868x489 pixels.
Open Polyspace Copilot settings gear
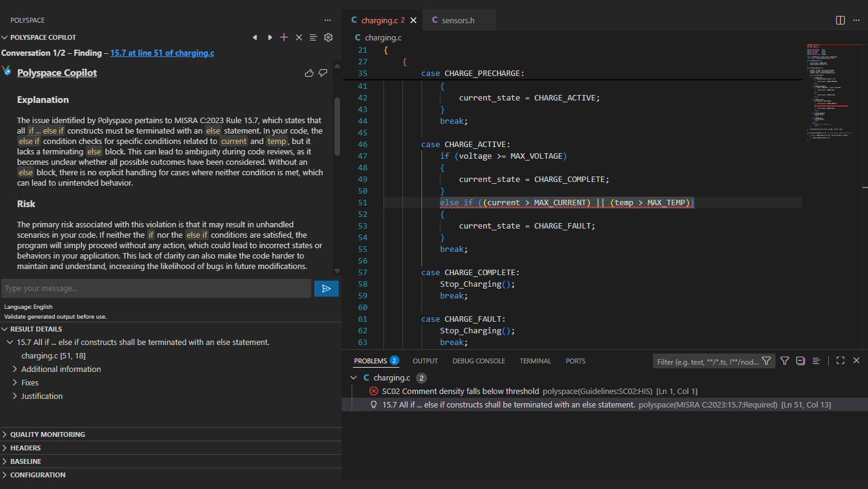(x=328, y=37)
